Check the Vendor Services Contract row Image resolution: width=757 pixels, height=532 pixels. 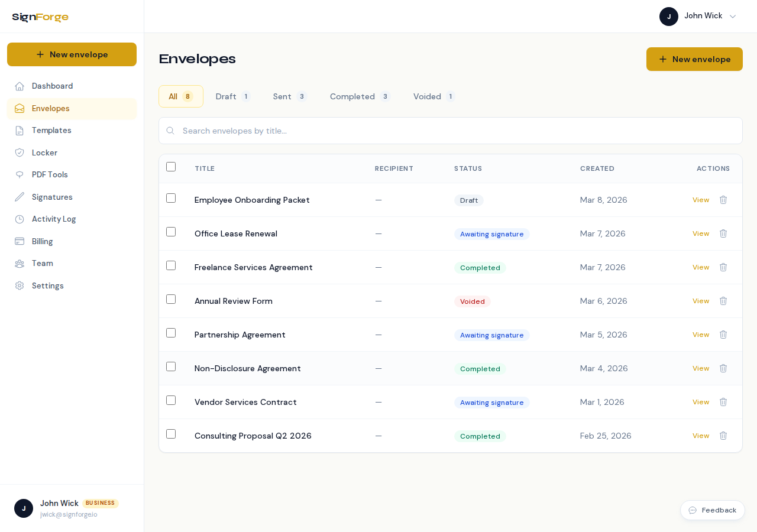[x=171, y=400]
